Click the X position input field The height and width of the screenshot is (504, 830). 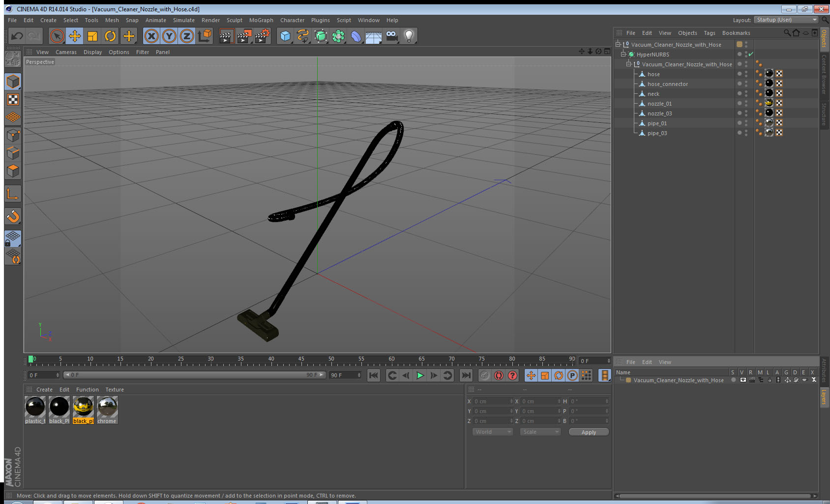click(493, 401)
